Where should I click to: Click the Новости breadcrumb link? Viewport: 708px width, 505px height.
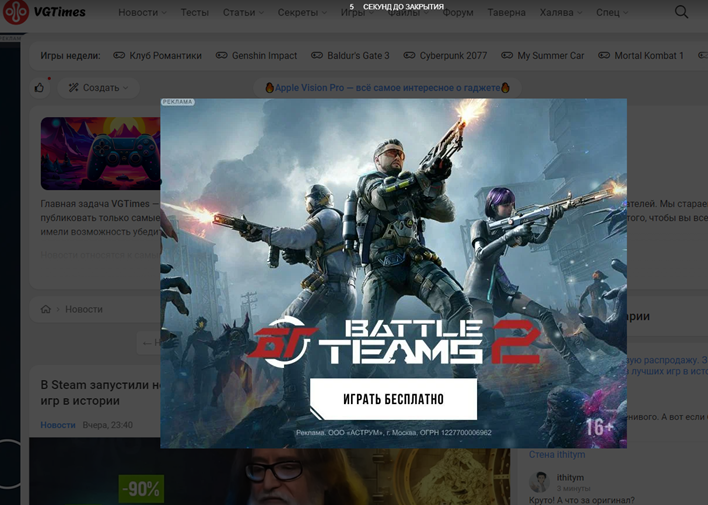84,309
